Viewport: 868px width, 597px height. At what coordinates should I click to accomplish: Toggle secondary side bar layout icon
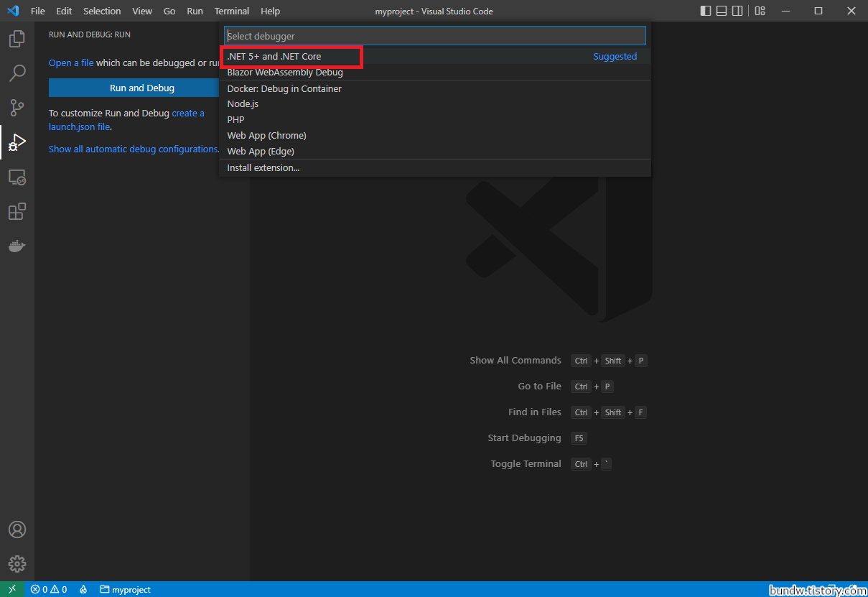tap(737, 11)
